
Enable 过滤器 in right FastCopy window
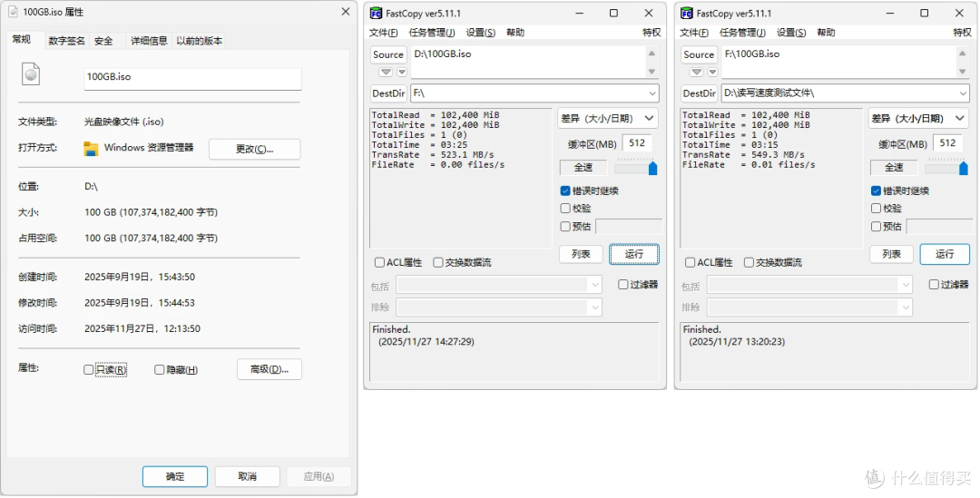pos(934,284)
